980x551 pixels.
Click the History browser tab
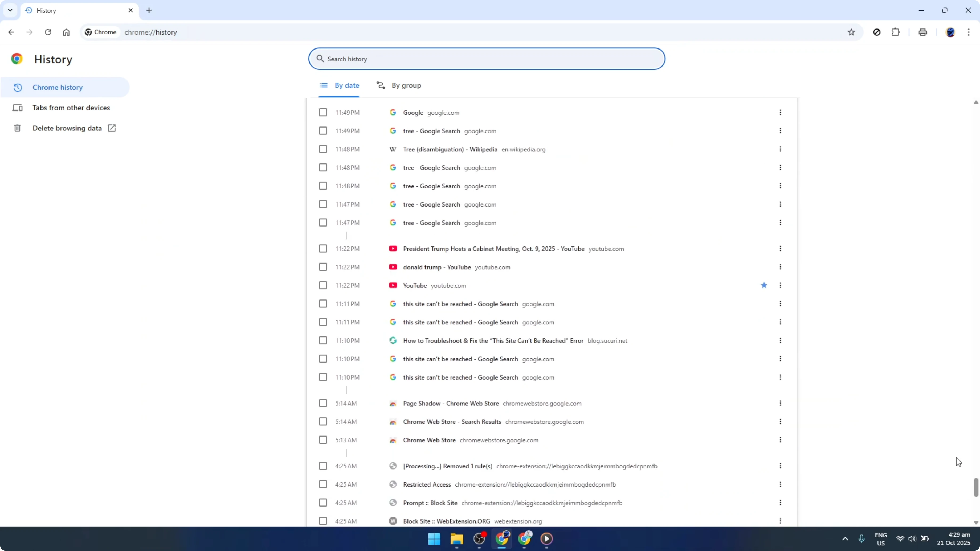tap(79, 11)
